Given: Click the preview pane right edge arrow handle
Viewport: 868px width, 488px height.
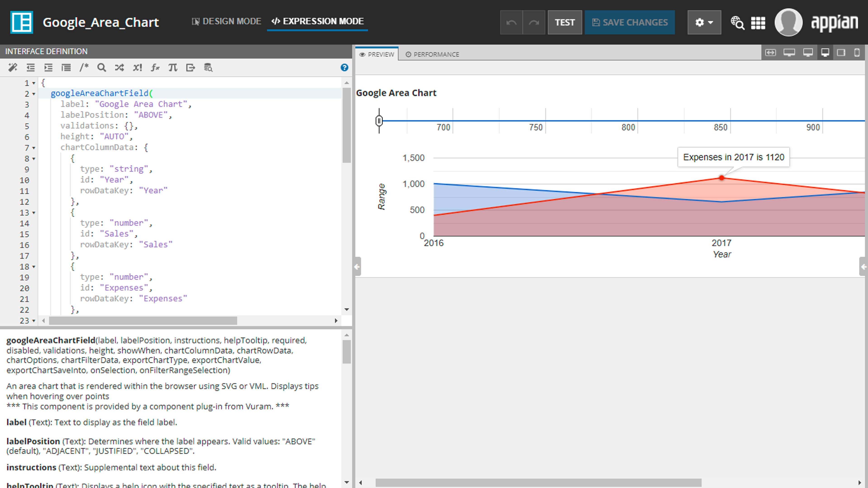Looking at the screenshot, I should pos(863,266).
